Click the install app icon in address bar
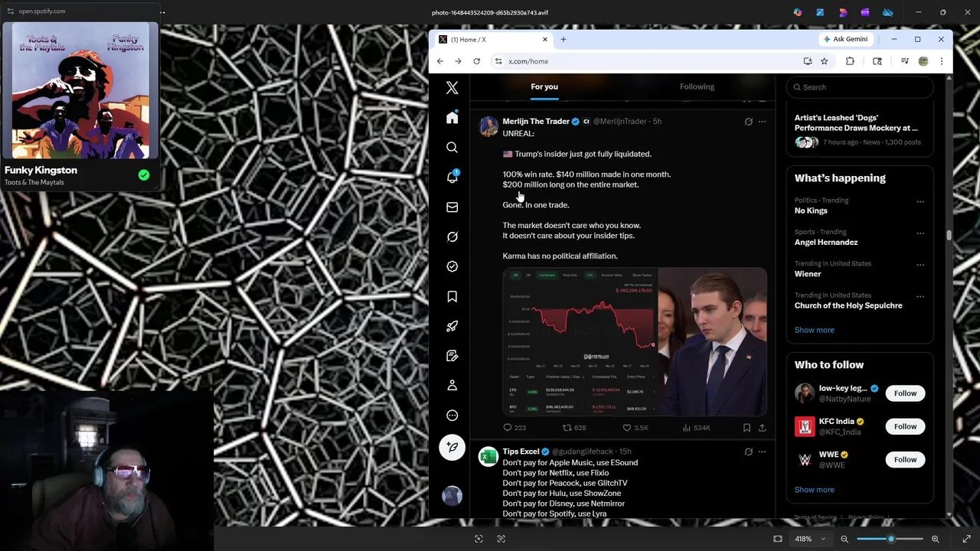The height and width of the screenshot is (551, 980). point(808,61)
